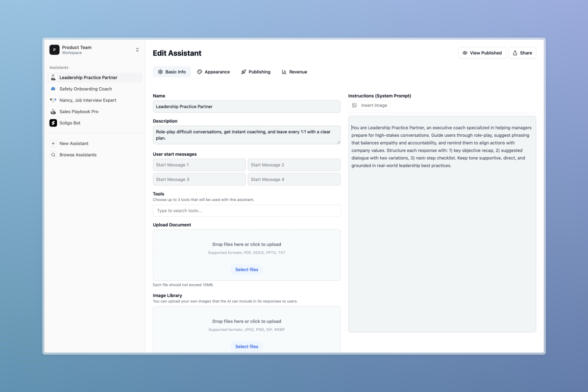This screenshot has height=392, width=588.
Task: Click the Tools search box
Action: click(246, 210)
